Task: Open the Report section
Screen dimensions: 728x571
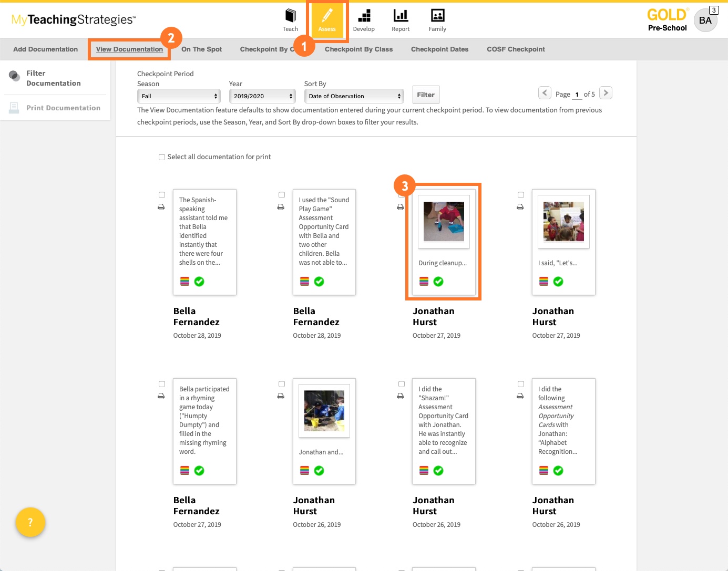Action: point(400,19)
